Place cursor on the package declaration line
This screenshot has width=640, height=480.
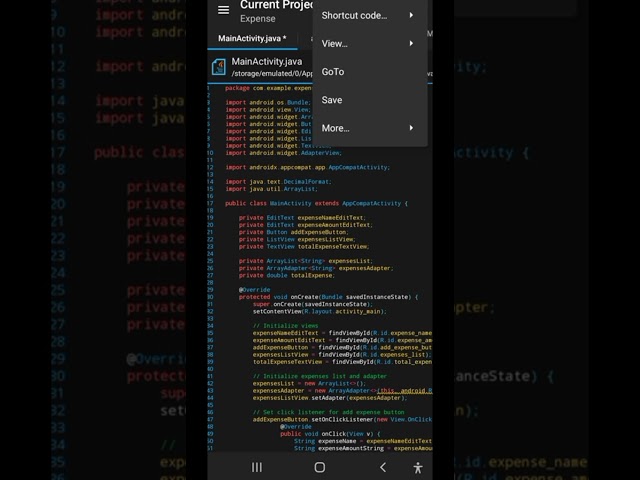[x=268, y=88]
